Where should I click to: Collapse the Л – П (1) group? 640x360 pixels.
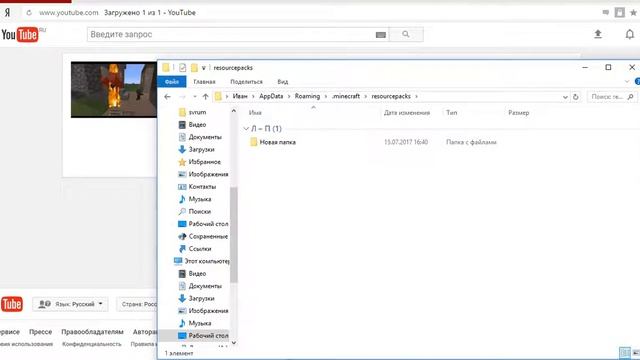pyautogui.click(x=246, y=129)
